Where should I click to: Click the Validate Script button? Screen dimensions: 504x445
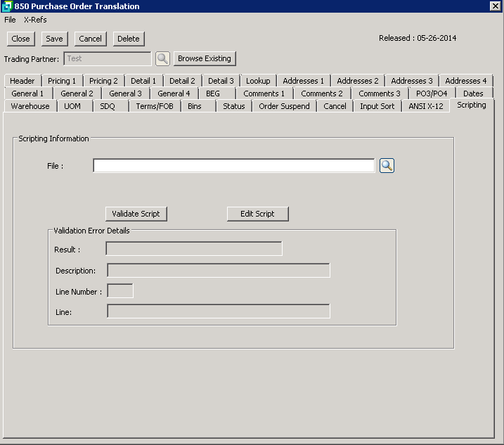coord(136,214)
